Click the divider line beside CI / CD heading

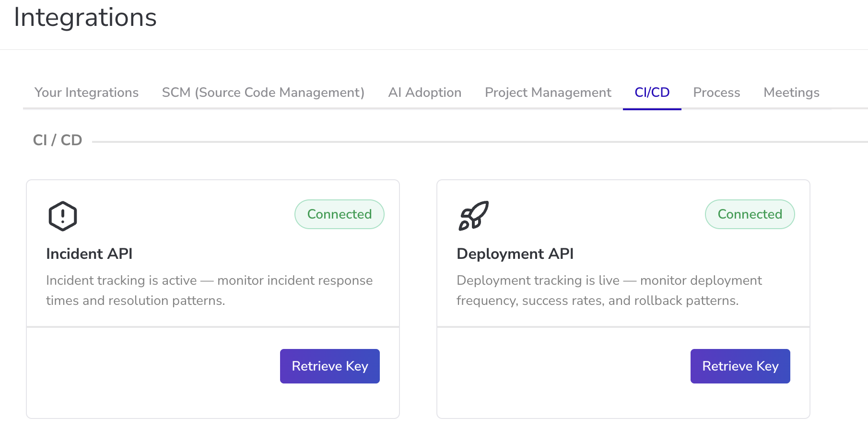tap(480, 142)
